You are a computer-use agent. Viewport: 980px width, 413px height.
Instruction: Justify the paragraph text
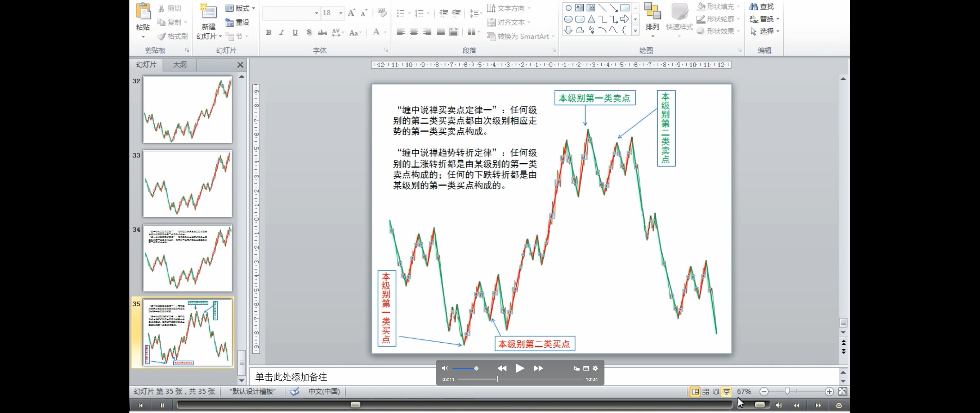click(441, 32)
